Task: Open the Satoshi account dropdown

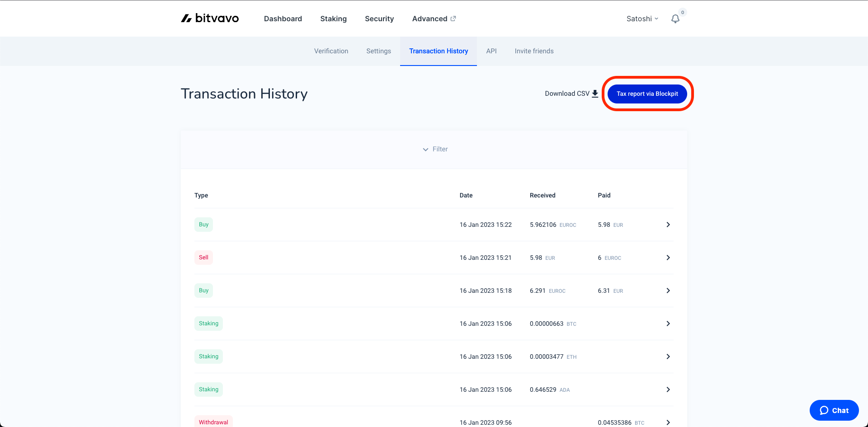Action: pos(642,19)
